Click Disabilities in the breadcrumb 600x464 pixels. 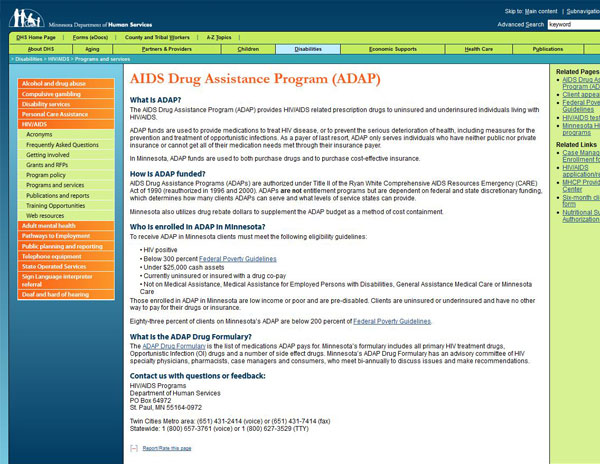29,59
